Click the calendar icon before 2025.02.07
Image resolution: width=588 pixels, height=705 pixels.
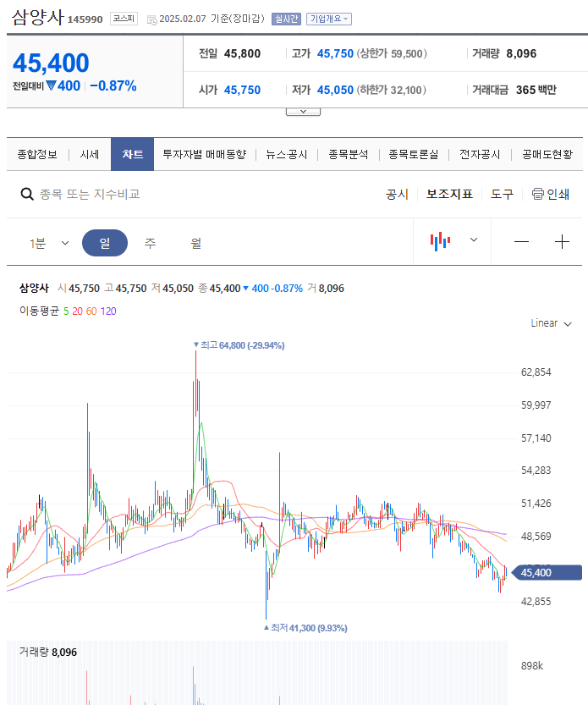coord(152,19)
